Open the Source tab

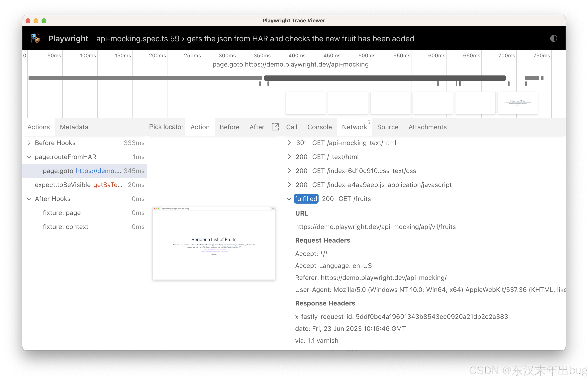(387, 127)
